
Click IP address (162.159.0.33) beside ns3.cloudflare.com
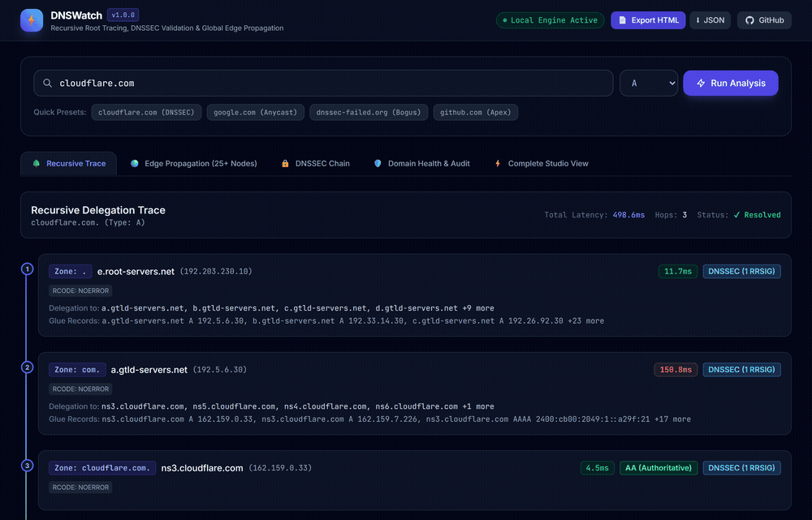pos(280,468)
